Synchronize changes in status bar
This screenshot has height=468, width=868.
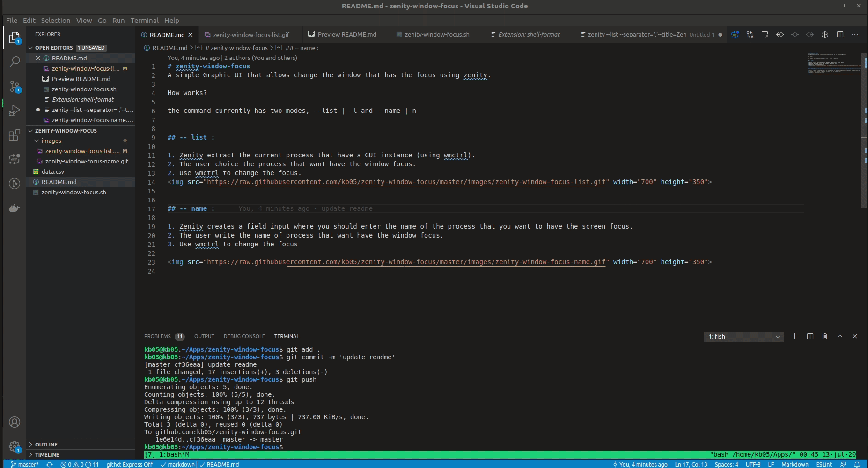point(49,464)
